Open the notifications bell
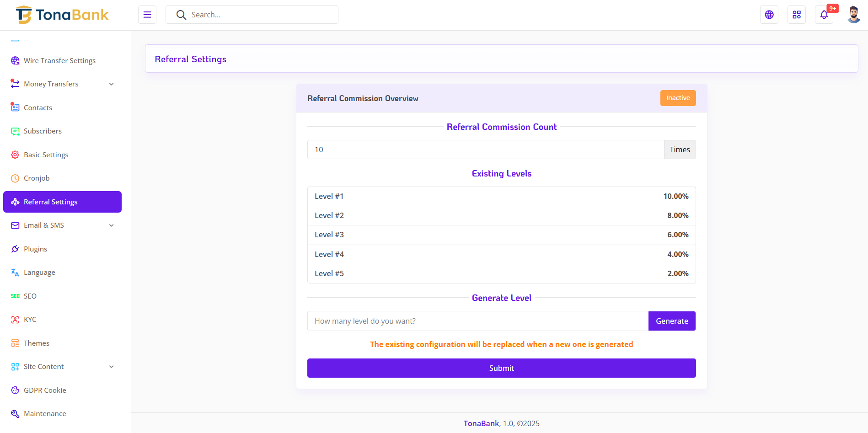The height and width of the screenshot is (433, 868). coord(824,15)
